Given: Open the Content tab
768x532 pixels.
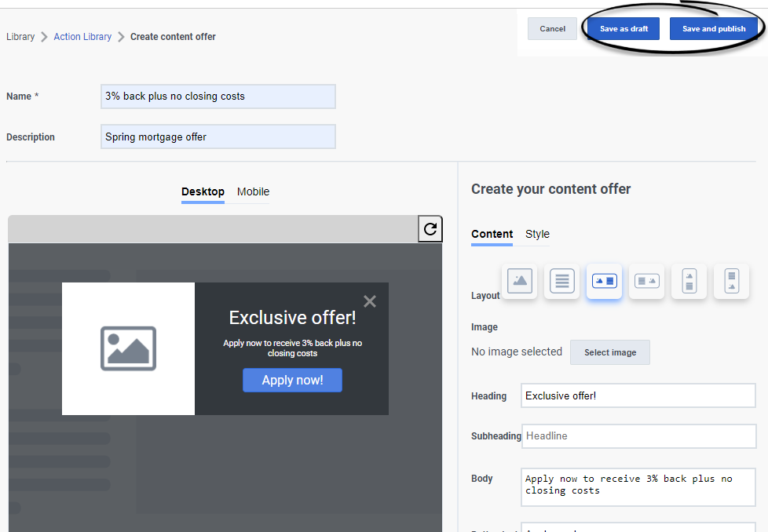Looking at the screenshot, I should click(x=492, y=234).
